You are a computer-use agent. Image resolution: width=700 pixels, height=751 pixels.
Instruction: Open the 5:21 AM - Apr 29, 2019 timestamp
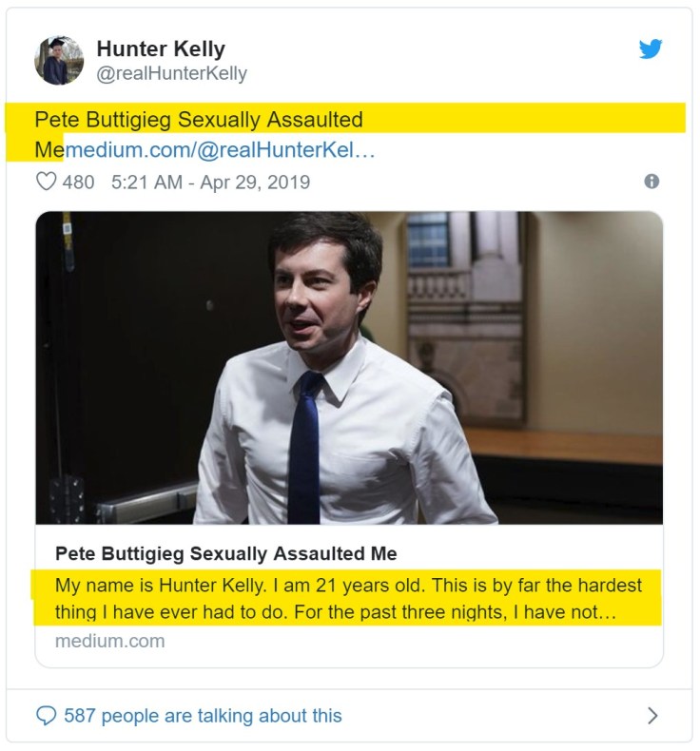[210, 182]
